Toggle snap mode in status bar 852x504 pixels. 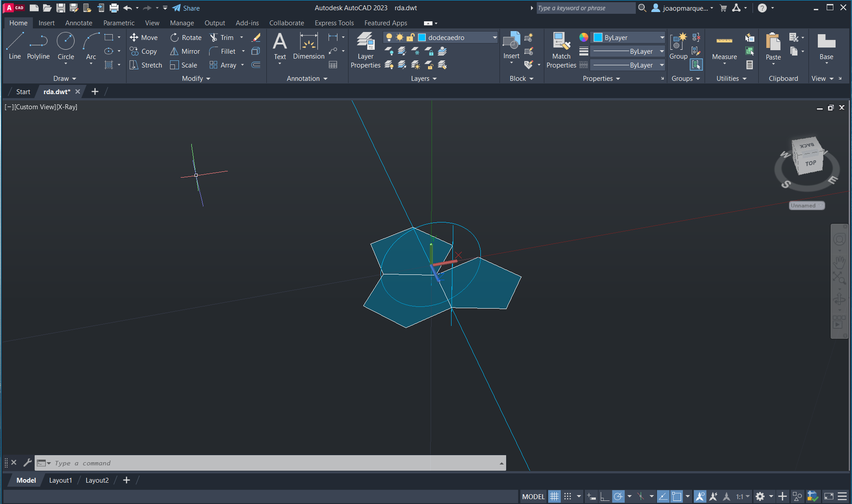pos(568,496)
